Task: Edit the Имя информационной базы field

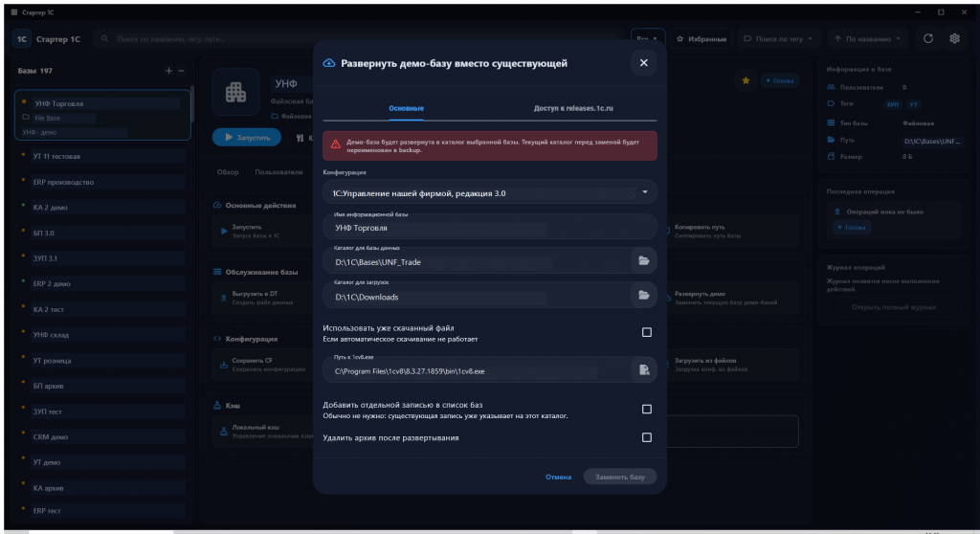Action: [x=489, y=227]
